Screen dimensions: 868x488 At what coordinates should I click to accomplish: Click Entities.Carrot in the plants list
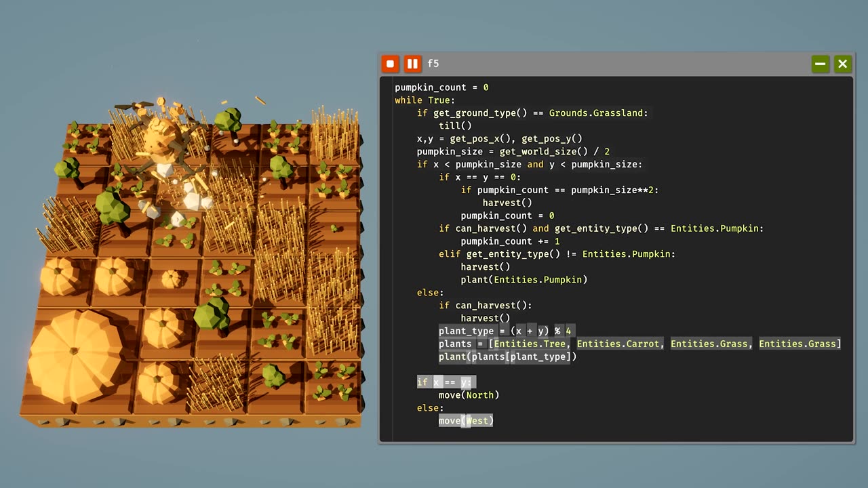click(x=618, y=344)
